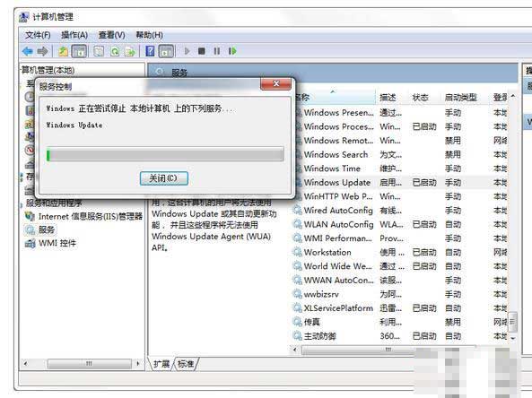Viewport: 532px width, 398px height.
Task: Select the WLAN AutoConfig service row
Action: point(400,224)
